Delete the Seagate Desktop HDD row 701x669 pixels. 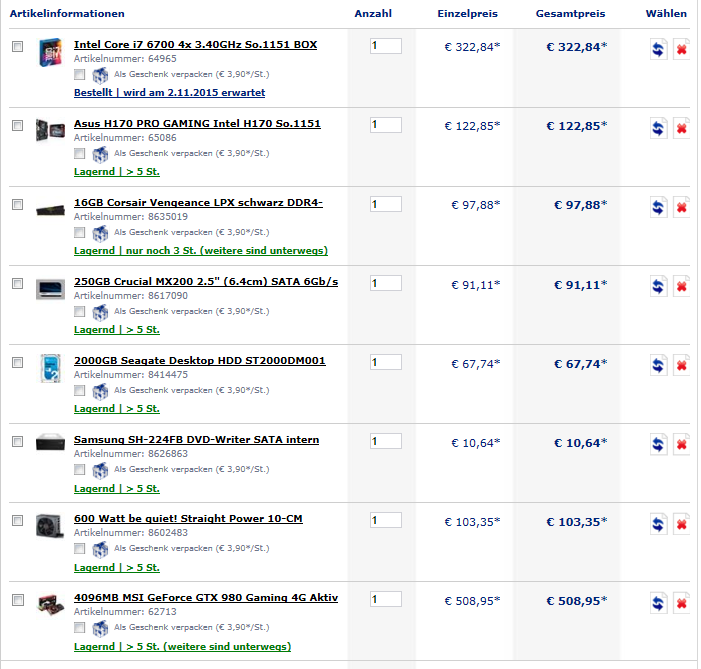click(681, 365)
